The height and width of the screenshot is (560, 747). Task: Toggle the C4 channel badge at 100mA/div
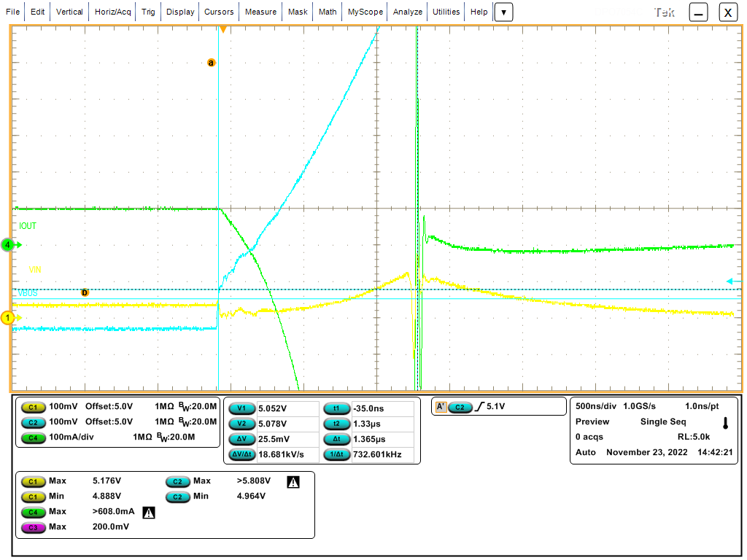(x=33, y=437)
